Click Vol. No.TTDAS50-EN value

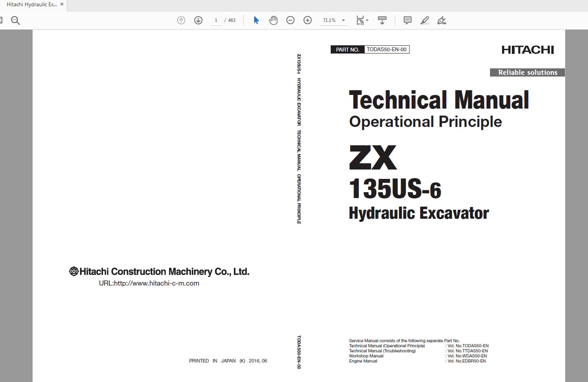click(x=468, y=351)
